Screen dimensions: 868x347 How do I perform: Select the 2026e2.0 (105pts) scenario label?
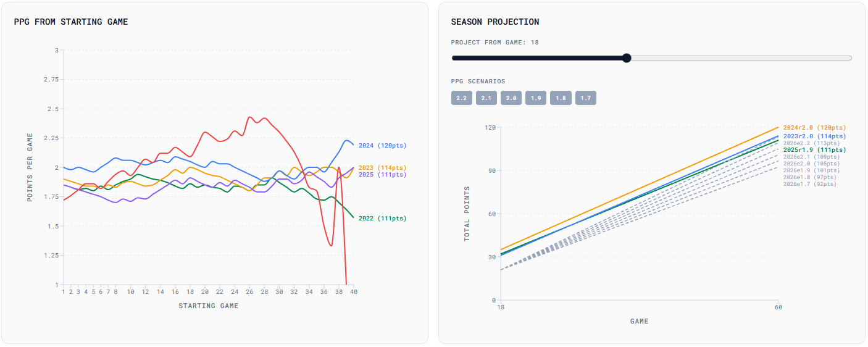pos(811,164)
